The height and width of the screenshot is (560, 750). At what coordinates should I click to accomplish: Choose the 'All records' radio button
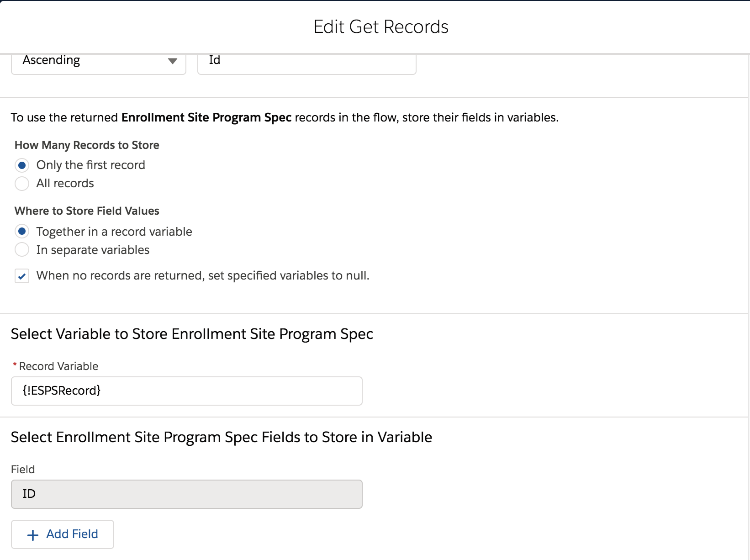point(22,184)
